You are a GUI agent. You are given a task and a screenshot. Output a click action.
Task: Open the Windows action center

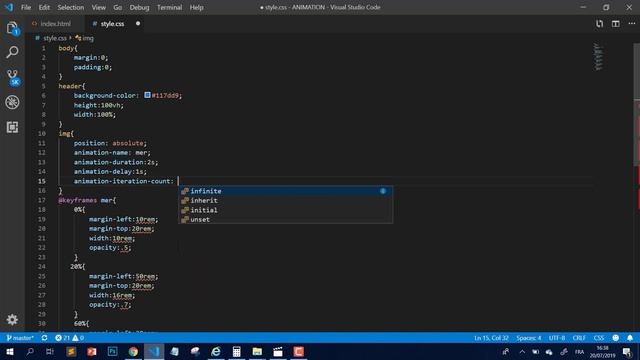(627, 352)
